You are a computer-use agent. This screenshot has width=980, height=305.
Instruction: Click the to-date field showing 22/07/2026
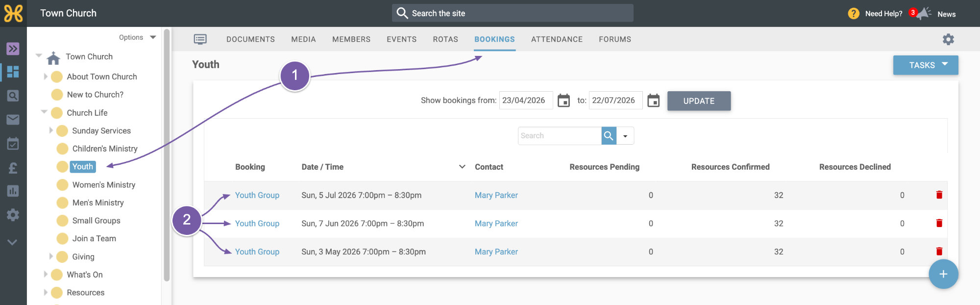tap(615, 101)
